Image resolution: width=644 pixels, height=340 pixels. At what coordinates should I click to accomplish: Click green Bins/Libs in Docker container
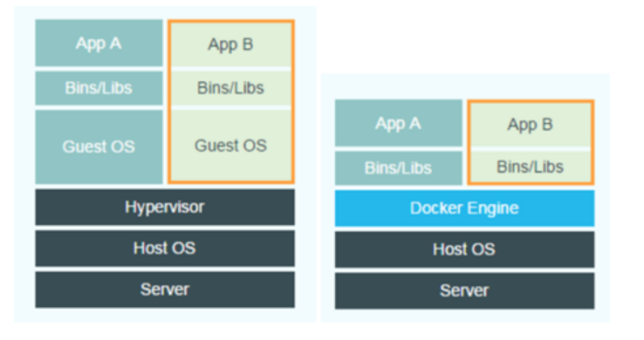click(531, 167)
